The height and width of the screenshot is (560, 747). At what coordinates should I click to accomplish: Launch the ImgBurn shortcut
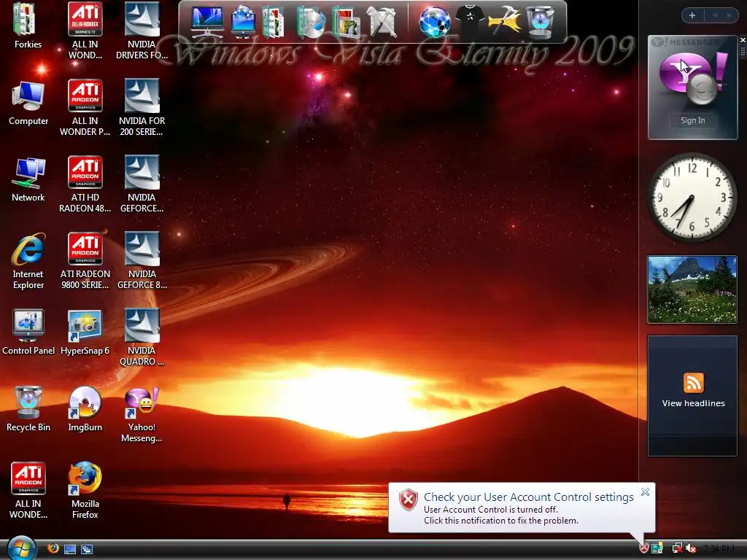pyautogui.click(x=85, y=409)
